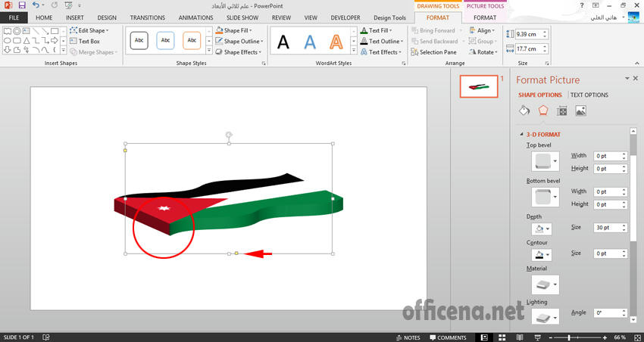Select the Effects pentagon icon in Format Picture
Viewport: 644px width, 342px height.
[x=543, y=110]
